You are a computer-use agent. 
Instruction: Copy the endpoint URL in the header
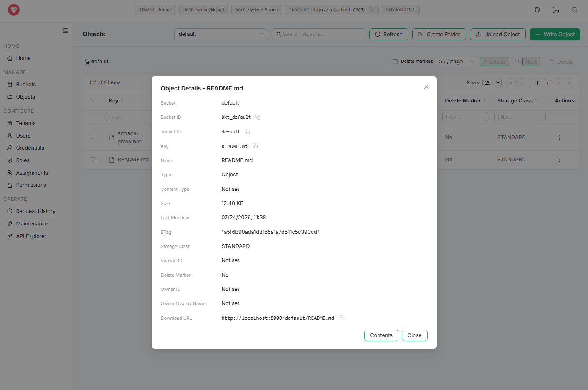[371, 10]
